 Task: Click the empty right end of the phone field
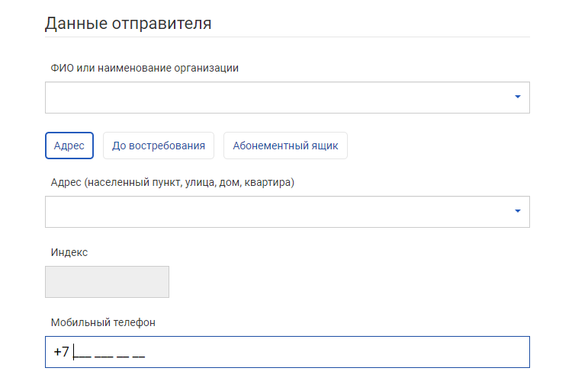pyautogui.click(x=488, y=352)
